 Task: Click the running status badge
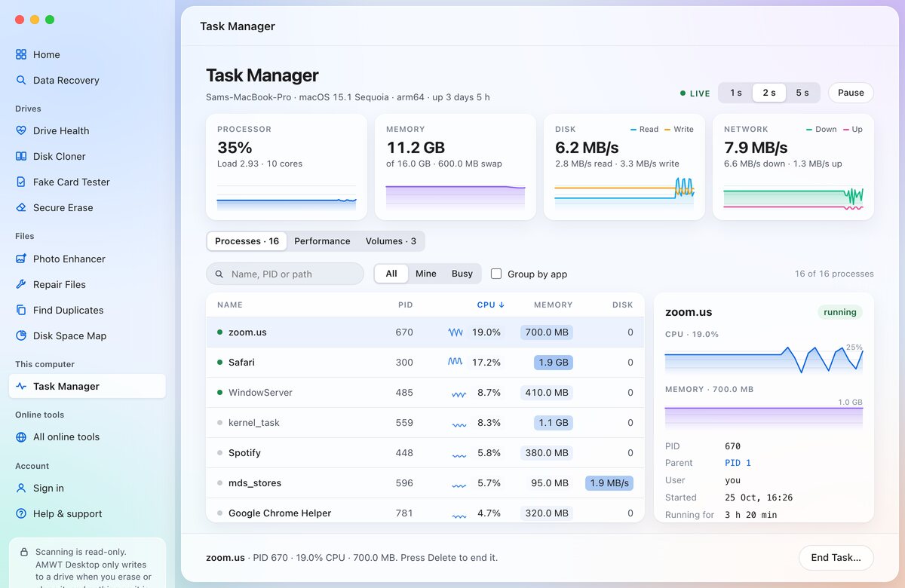[840, 312]
